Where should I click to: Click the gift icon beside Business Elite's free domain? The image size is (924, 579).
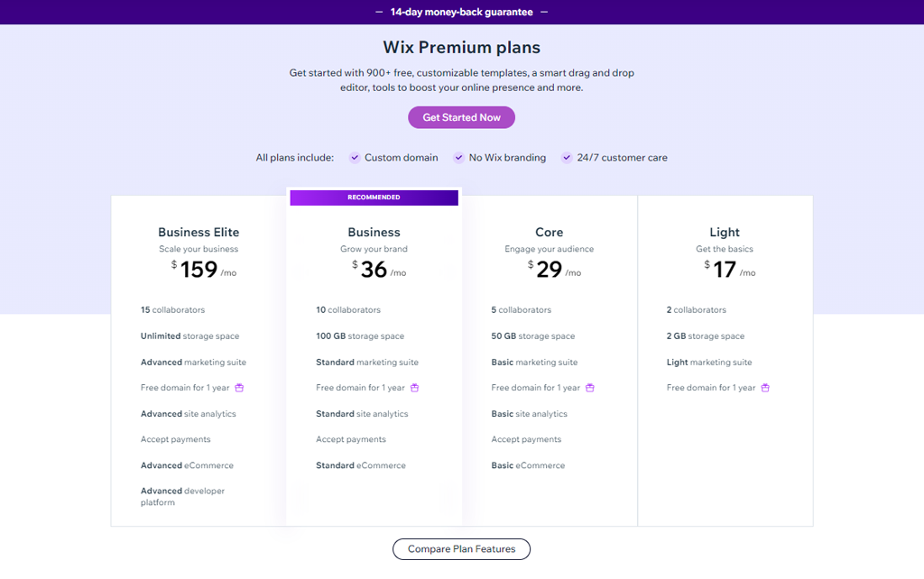238,387
